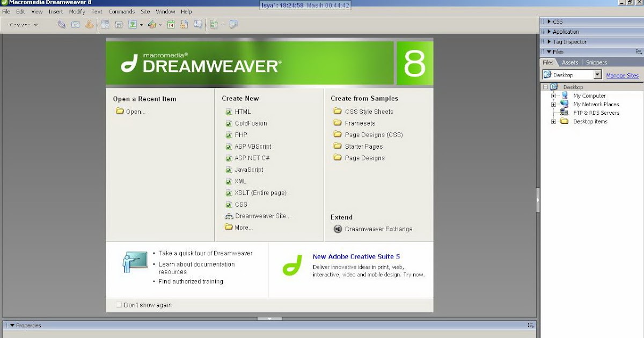Open CSS Style Sheets samples

pos(369,112)
